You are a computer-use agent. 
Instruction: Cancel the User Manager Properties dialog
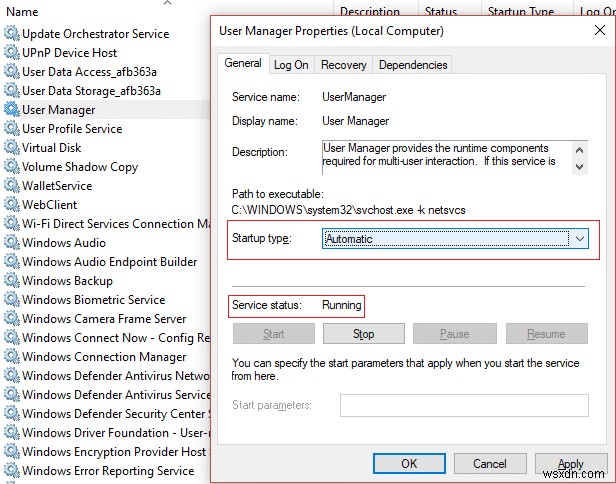pyautogui.click(x=489, y=464)
